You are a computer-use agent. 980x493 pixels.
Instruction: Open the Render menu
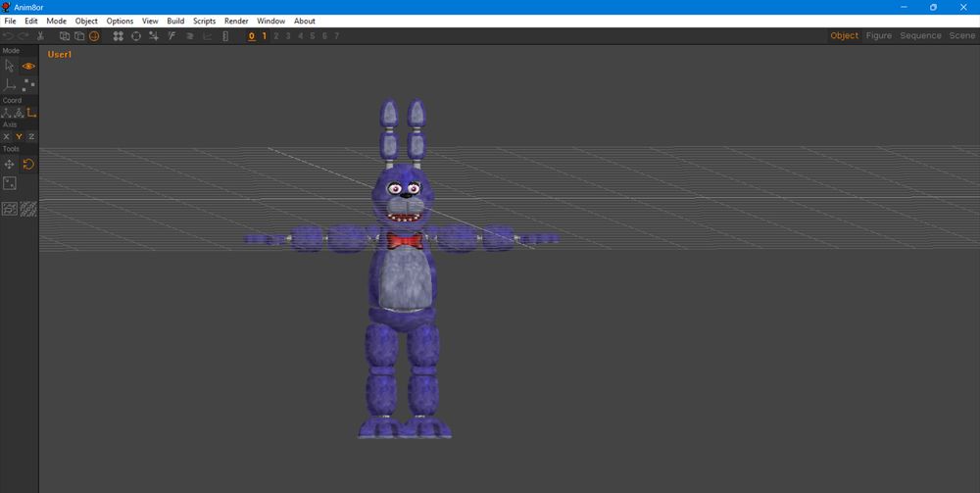pos(236,21)
